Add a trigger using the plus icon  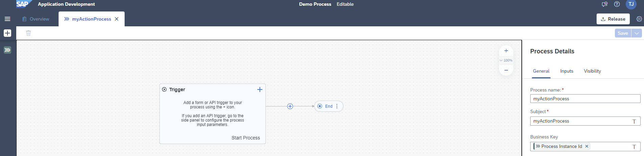tap(260, 89)
